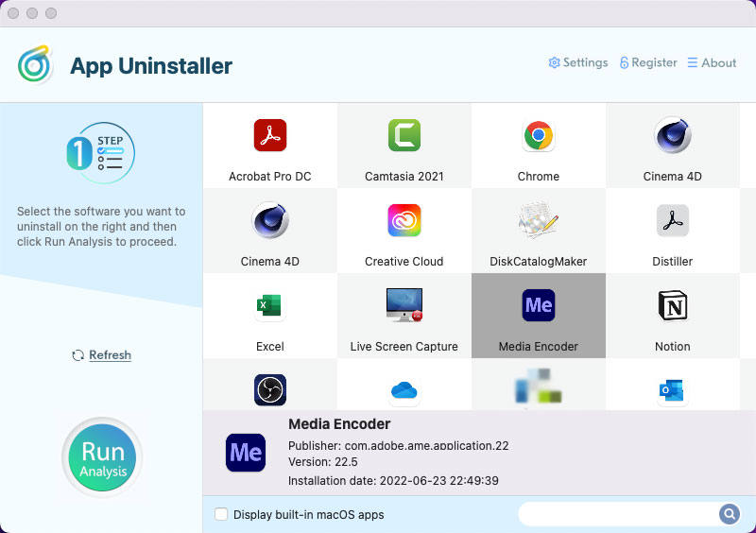
Task: Select the Camtasia 2021 app icon
Action: pyautogui.click(x=404, y=135)
